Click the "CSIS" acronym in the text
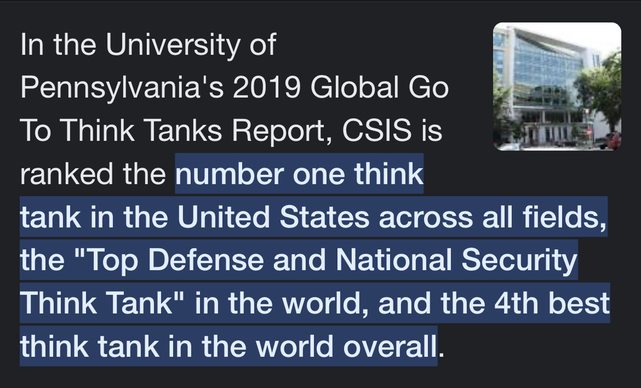The image size is (641, 388). [x=377, y=130]
